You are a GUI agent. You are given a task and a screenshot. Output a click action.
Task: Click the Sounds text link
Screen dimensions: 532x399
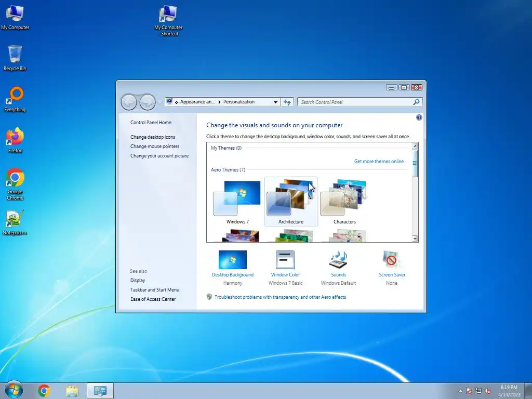338,274
